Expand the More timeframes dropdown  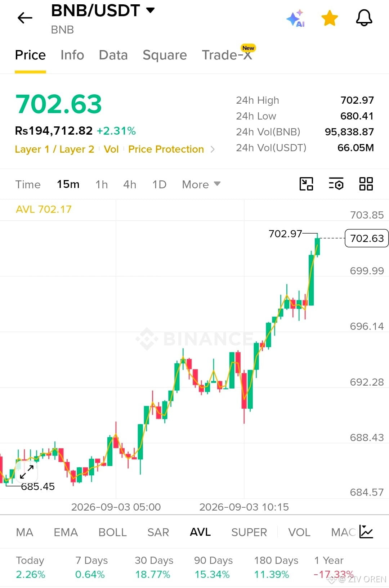(x=201, y=184)
